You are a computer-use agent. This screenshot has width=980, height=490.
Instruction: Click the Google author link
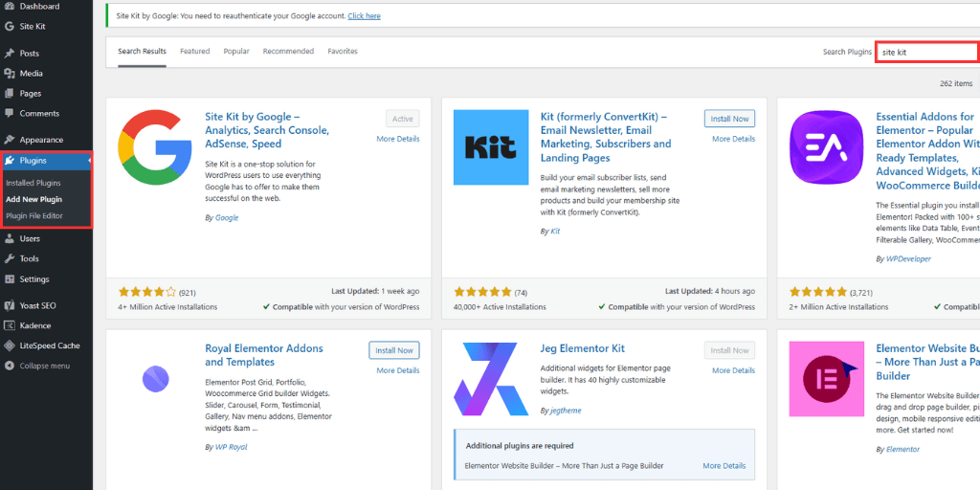click(227, 218)
